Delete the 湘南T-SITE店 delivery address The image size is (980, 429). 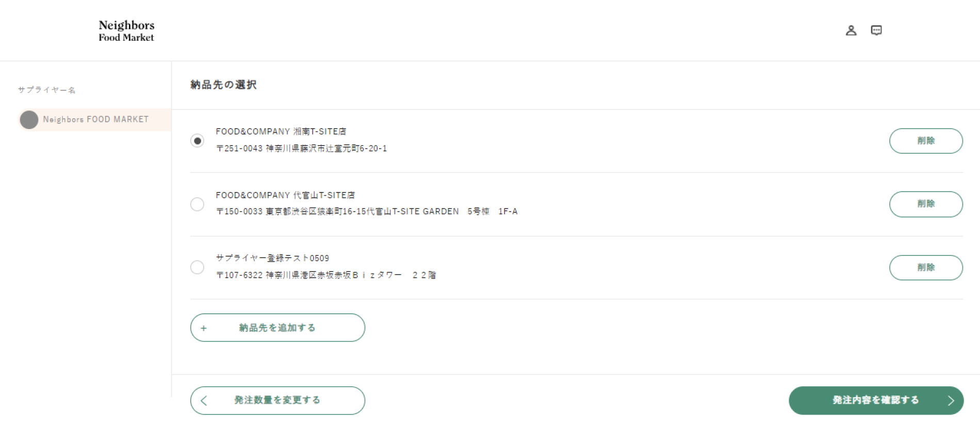pos(926,141)
